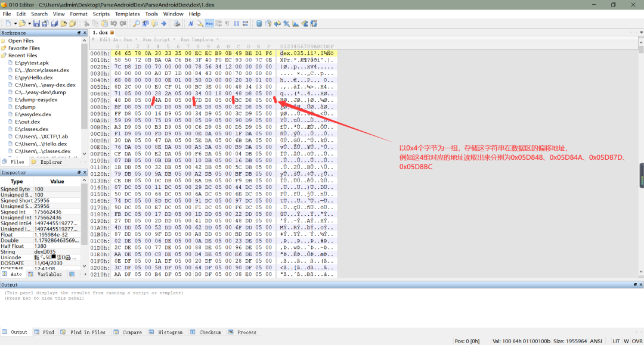
Task: Float the Workspace panel with restore icon
Action: pos(79,33)
